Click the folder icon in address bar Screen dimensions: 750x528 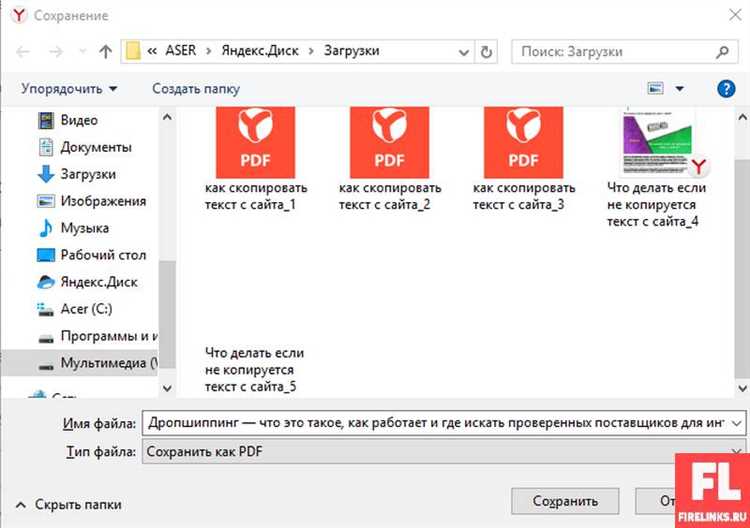tap(133, 51)
